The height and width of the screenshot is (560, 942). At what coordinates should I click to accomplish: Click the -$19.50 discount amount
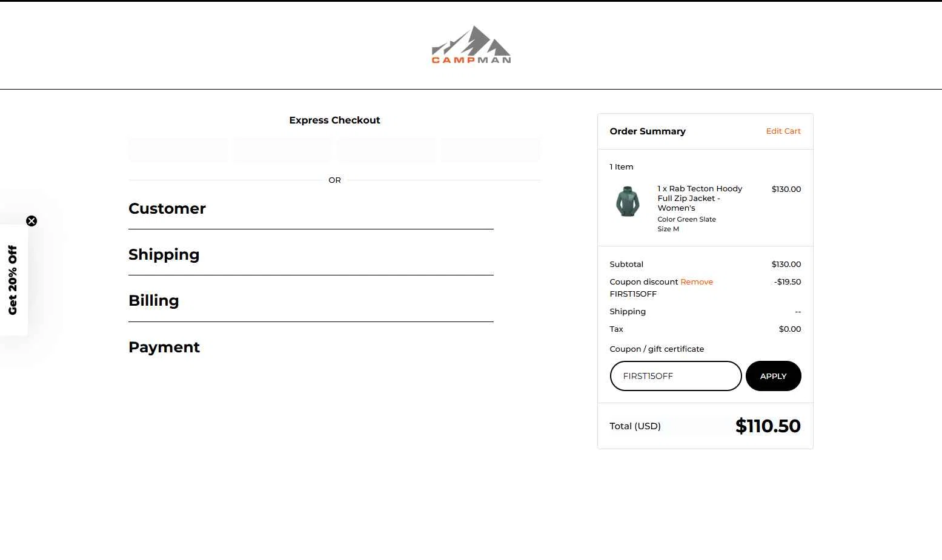[788, 282]
